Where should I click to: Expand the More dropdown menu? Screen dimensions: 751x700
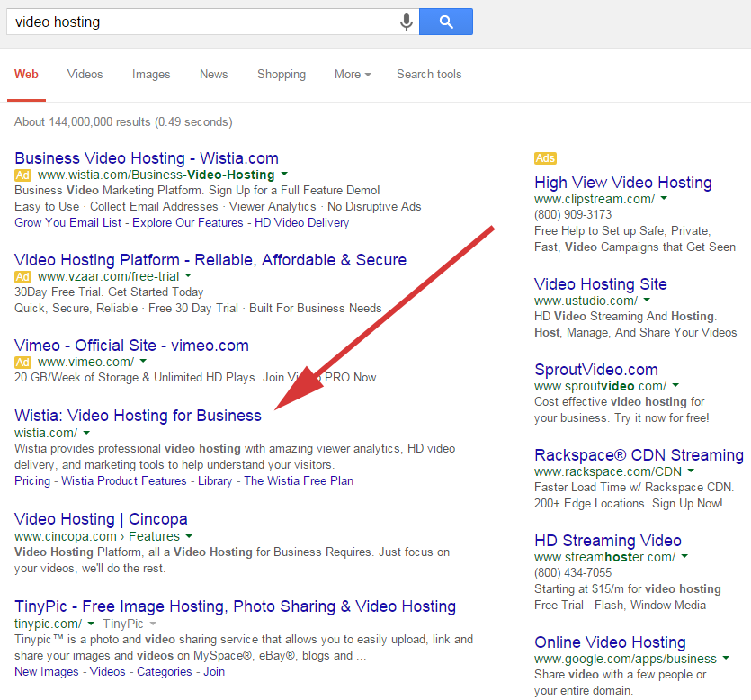pyautogui.click(x=353, y=75)
